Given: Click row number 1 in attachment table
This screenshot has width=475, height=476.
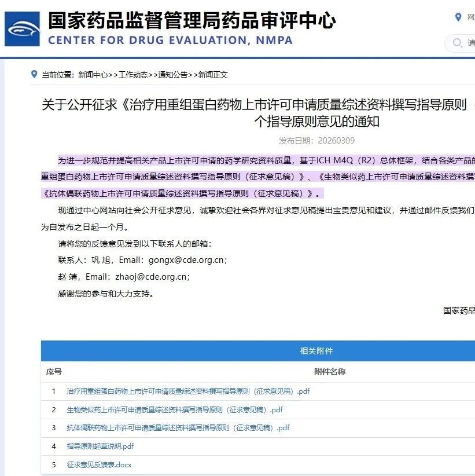Looking at the screenshot, I should click(54, 391).
